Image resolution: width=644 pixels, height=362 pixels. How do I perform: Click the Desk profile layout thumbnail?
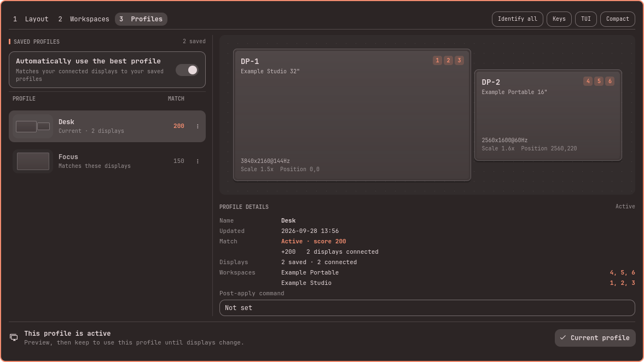pyautogui.click(x=33, y=126)
